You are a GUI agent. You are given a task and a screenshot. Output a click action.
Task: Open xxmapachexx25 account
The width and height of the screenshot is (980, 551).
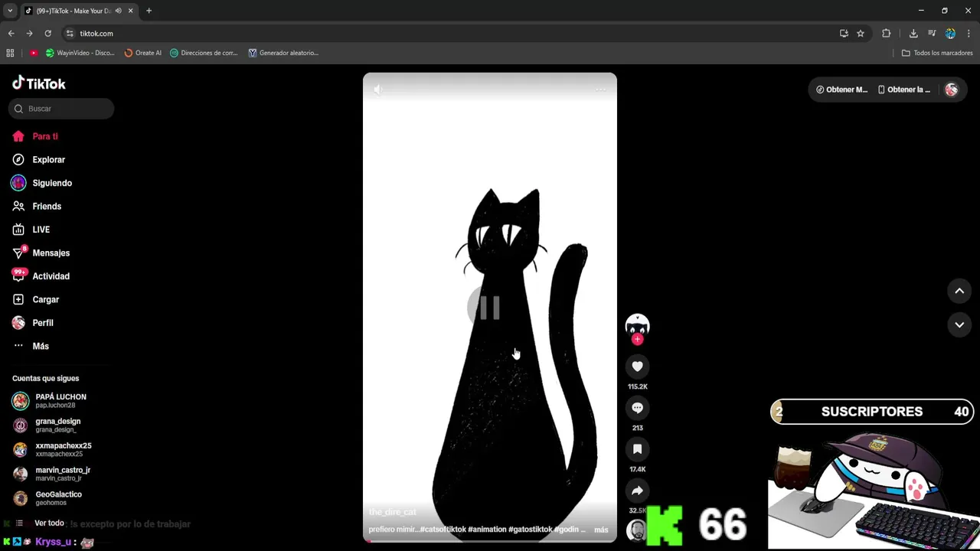(52, 449)
